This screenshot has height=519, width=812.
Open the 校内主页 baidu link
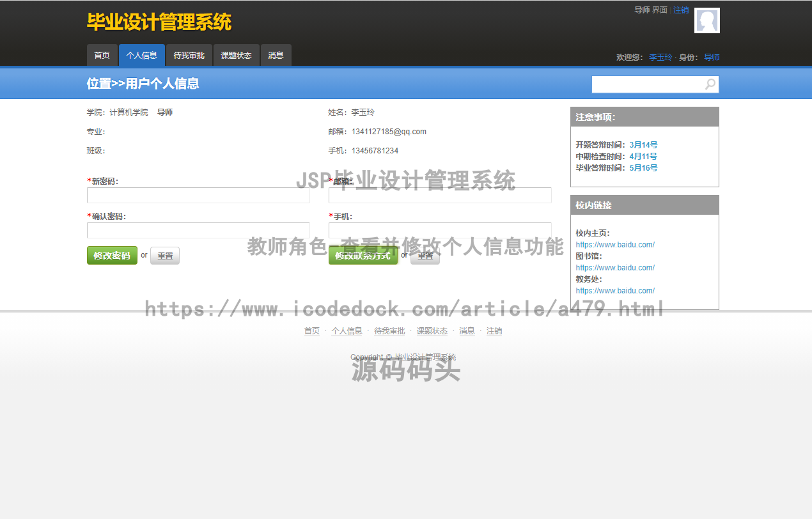click(615, 244)
